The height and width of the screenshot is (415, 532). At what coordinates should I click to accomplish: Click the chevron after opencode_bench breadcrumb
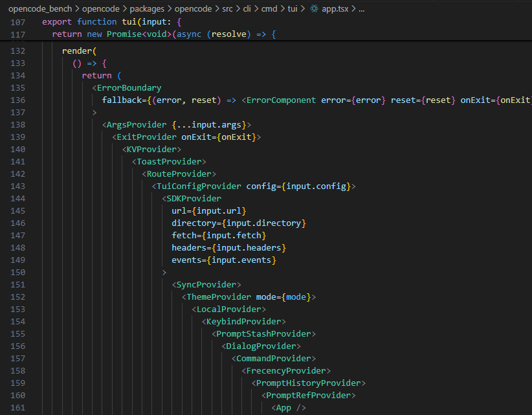point(77,9)
